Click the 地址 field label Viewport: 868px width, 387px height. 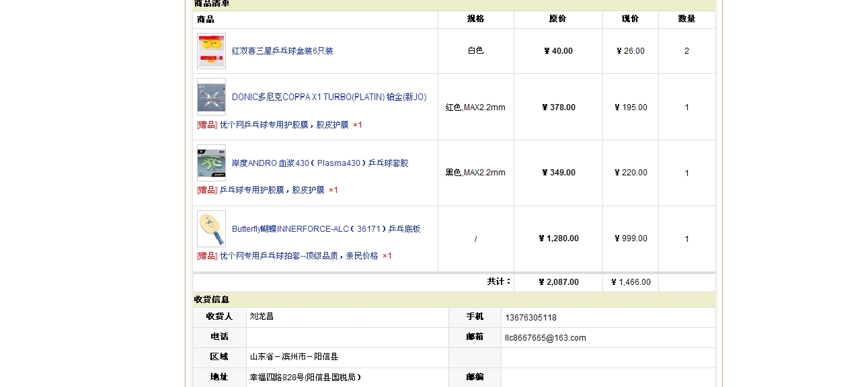click(219, 378)
